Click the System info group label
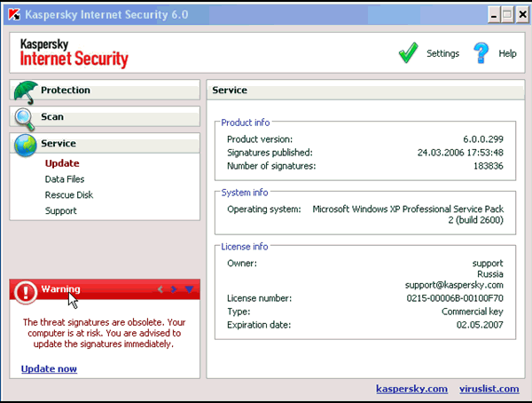The height and width of the screenshot is (403, 532). coord(245,193)
